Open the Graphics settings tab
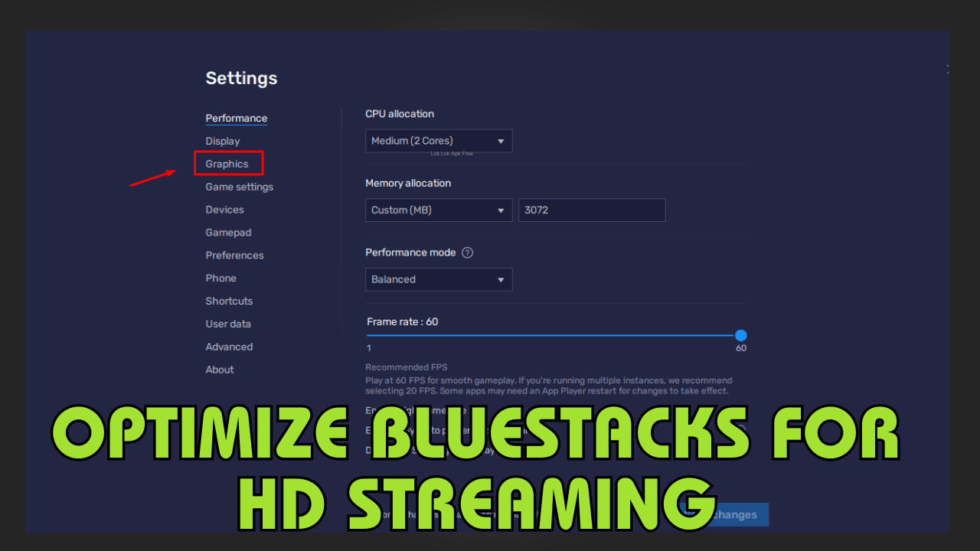The width and height of the screenshot is (980, 551). point(227,164)
